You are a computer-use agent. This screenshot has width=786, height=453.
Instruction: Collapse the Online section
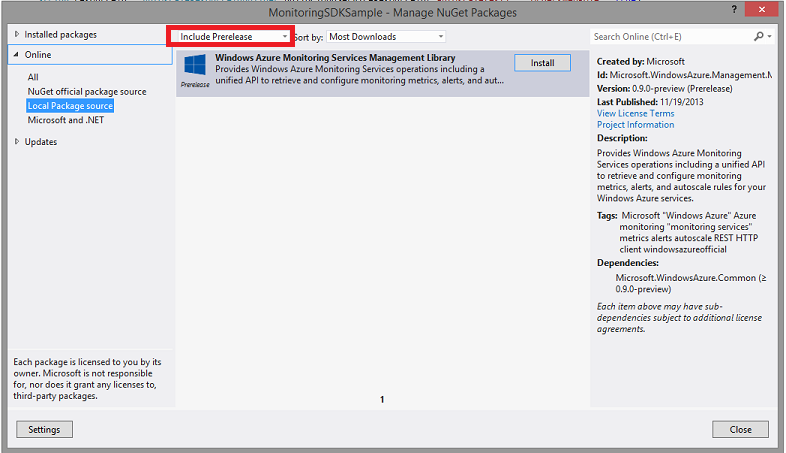pyautogui.click(x=16, y=54)
